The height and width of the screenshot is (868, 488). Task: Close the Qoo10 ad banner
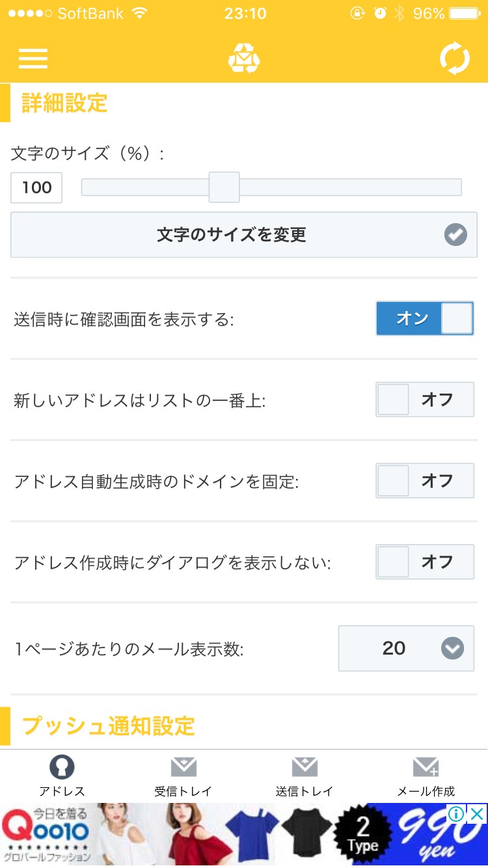coord(477,814)
